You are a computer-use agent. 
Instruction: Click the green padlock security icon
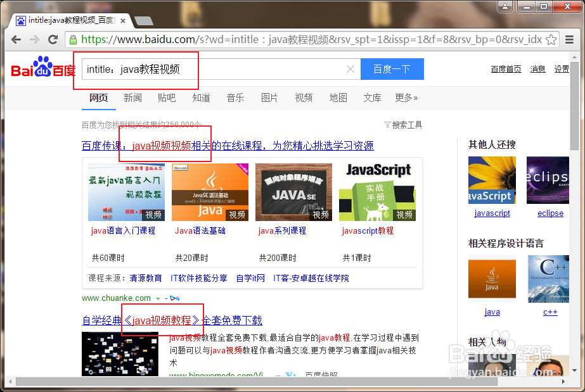coord(73,39)
